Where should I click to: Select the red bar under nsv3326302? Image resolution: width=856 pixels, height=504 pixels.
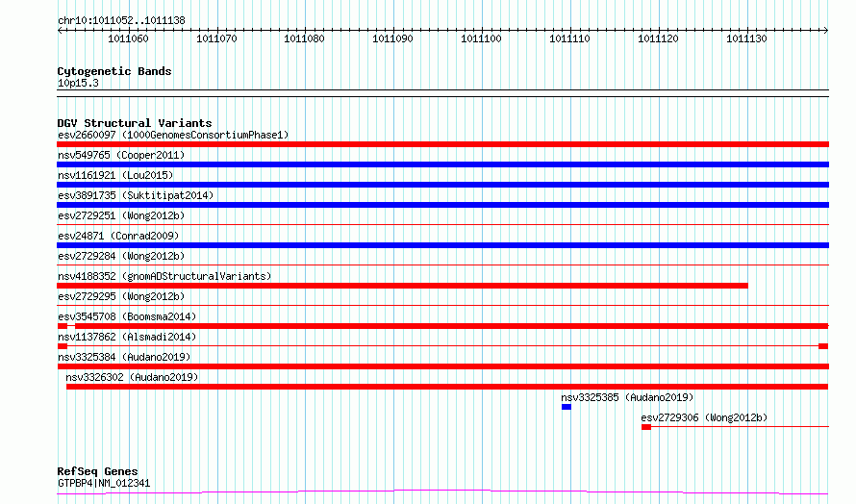tap(447, 387)
